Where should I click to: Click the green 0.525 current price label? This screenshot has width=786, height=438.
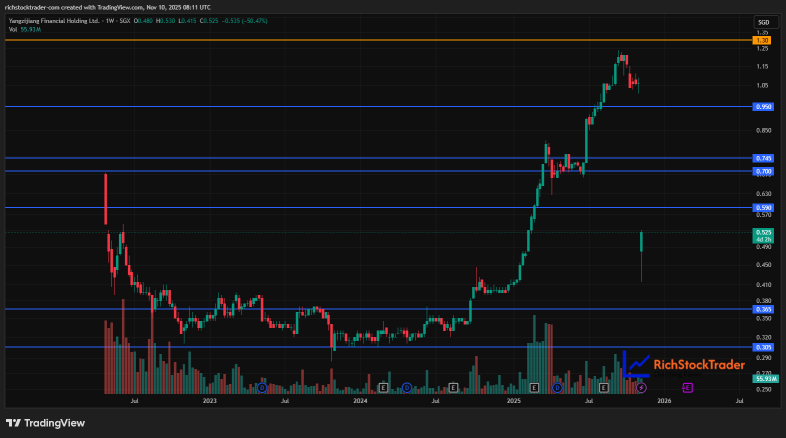(x=763, y=236)
